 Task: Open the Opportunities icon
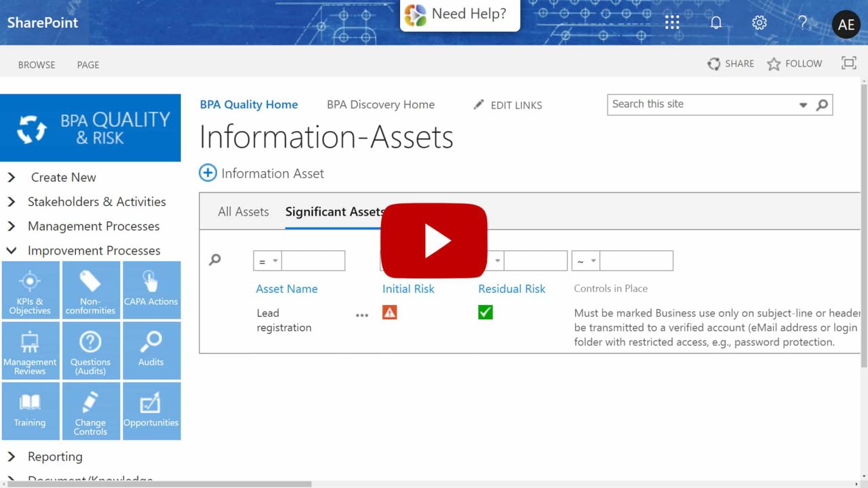click(151, 410)
